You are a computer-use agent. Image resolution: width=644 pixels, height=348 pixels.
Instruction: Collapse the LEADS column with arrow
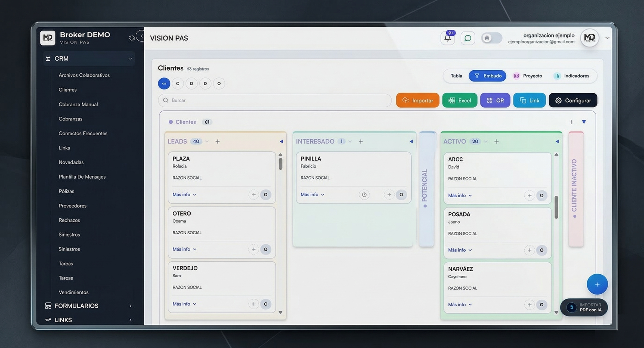pyautogui.click(x=281, y=142)
